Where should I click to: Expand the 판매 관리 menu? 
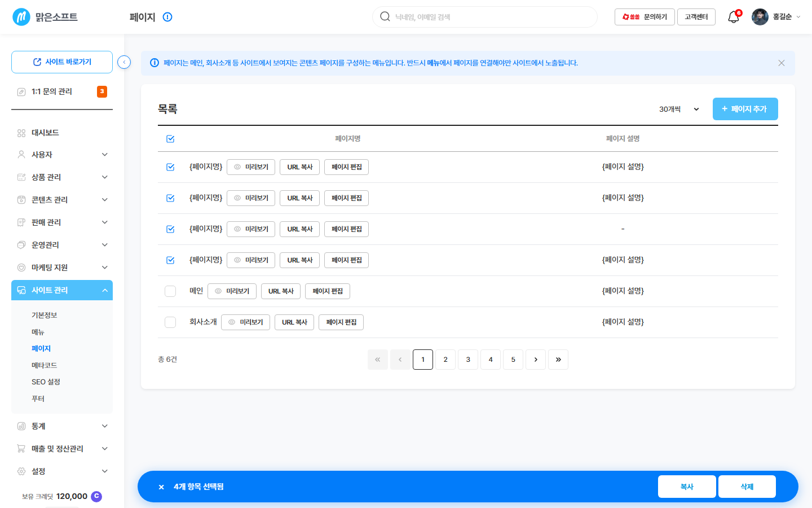105,222
